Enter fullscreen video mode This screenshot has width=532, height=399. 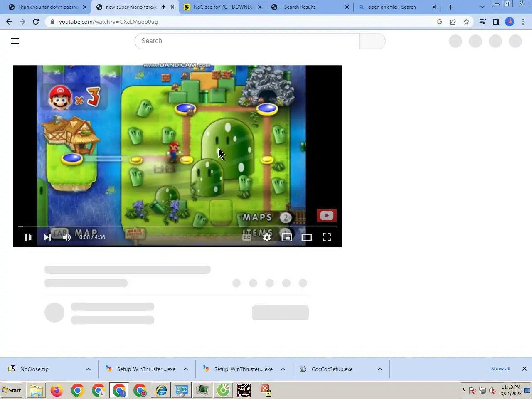click(x=327, y=237)
